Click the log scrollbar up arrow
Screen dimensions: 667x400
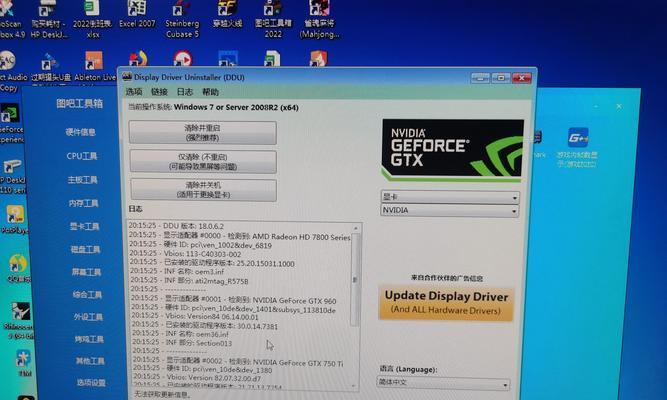[x=356, y=229]
